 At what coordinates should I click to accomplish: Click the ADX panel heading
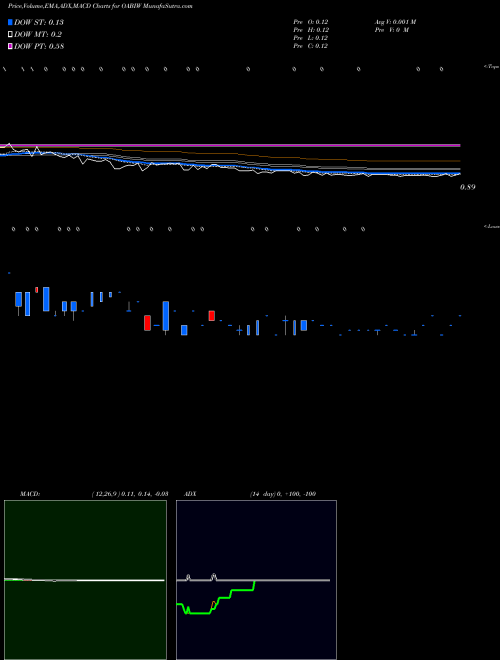click(190, 494)
